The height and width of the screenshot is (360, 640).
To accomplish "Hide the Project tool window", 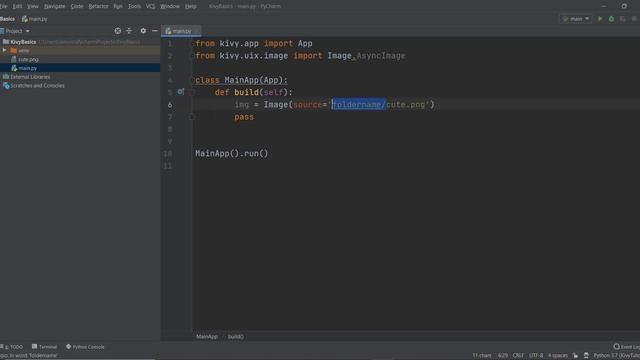I will point(155,31).
